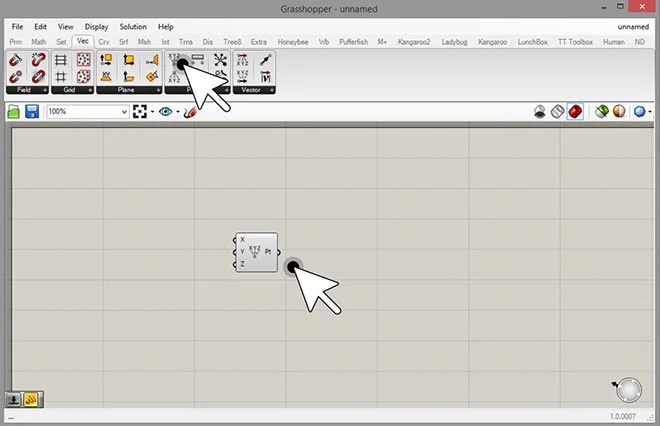Disable preview with the No Preview toggle
Screen dimensions: 660x426
coord(540,112)
